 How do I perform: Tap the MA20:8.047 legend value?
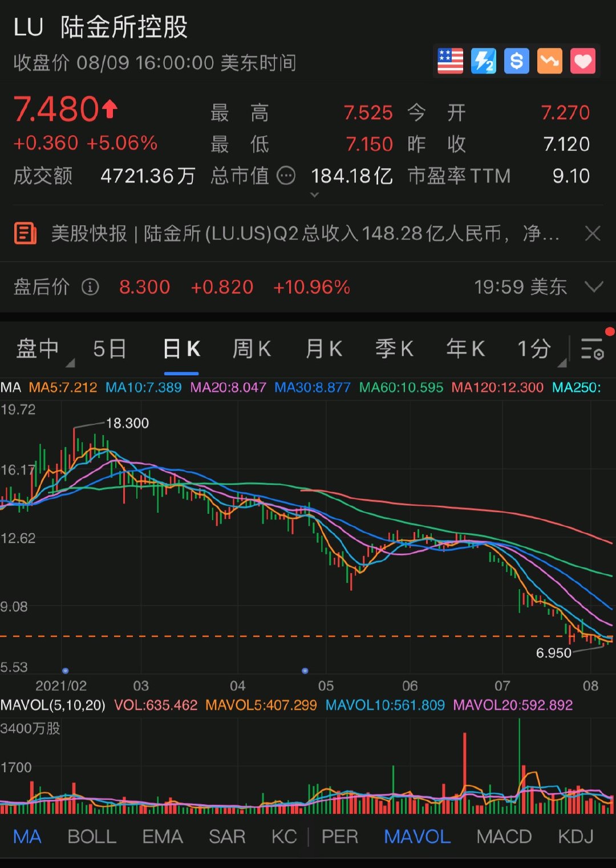228,388
